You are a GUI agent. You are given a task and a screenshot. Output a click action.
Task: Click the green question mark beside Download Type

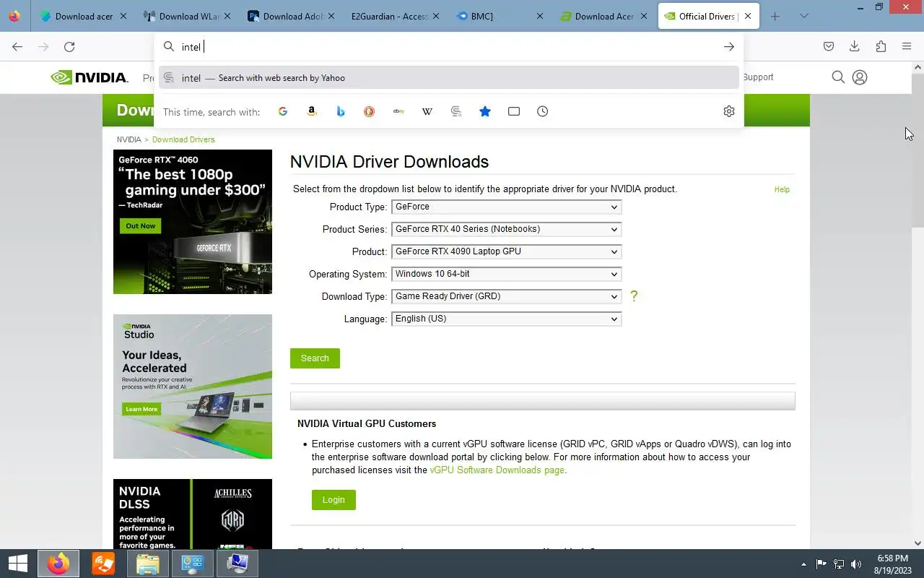point(634,296)
